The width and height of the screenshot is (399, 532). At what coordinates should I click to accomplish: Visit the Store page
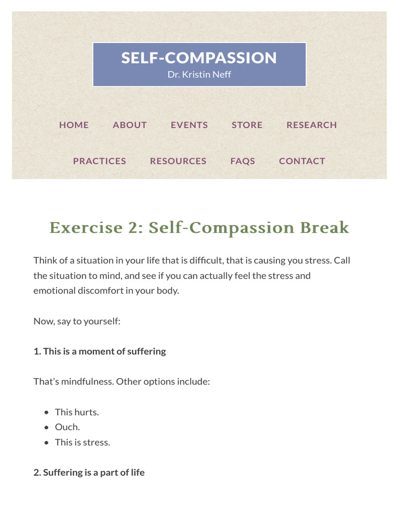tap(247, 125)
